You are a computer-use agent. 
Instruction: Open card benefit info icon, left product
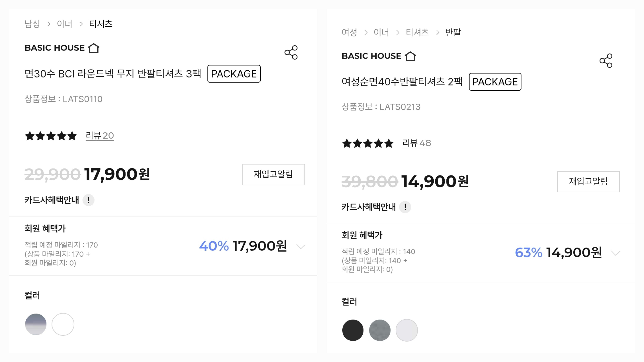pos(89,200)
